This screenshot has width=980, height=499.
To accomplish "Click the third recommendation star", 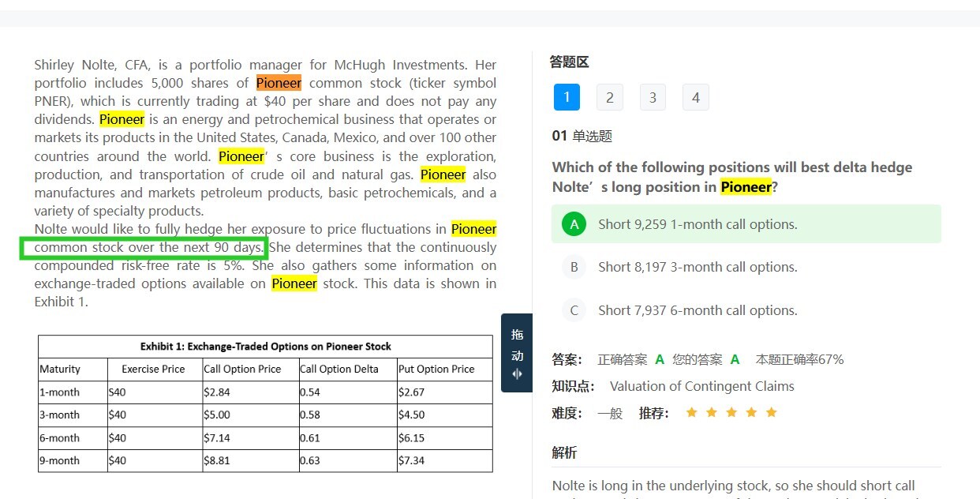I will 731,412.
